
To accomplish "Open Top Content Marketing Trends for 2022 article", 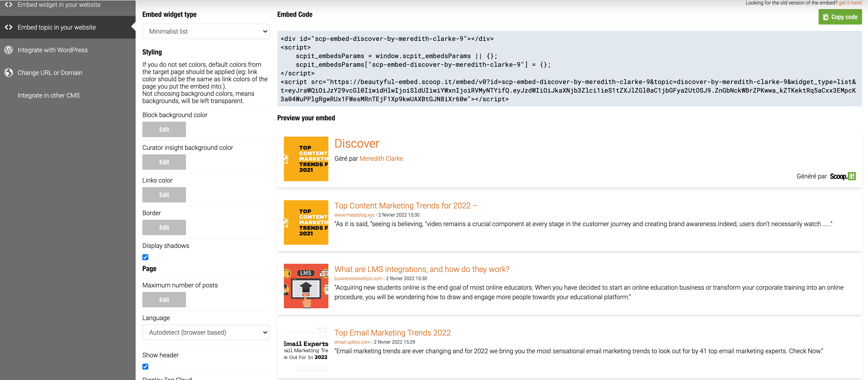I will 406,206.
